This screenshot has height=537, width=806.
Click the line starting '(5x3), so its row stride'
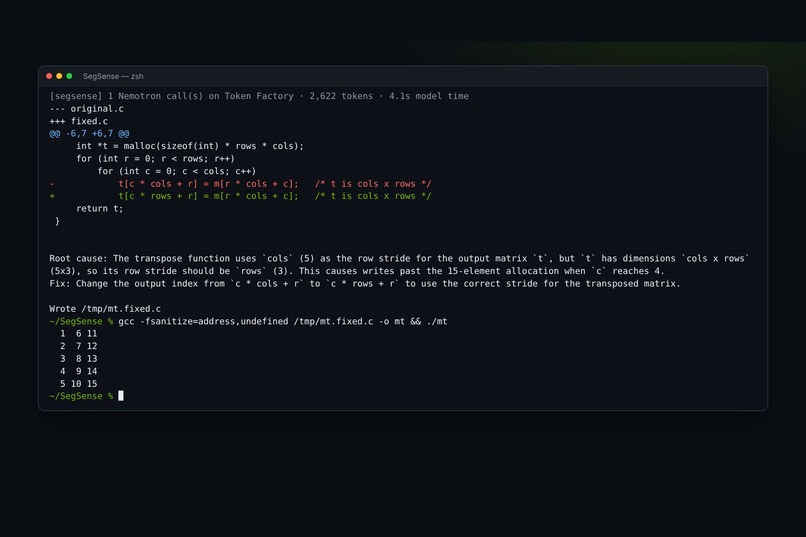click(357, 271)
